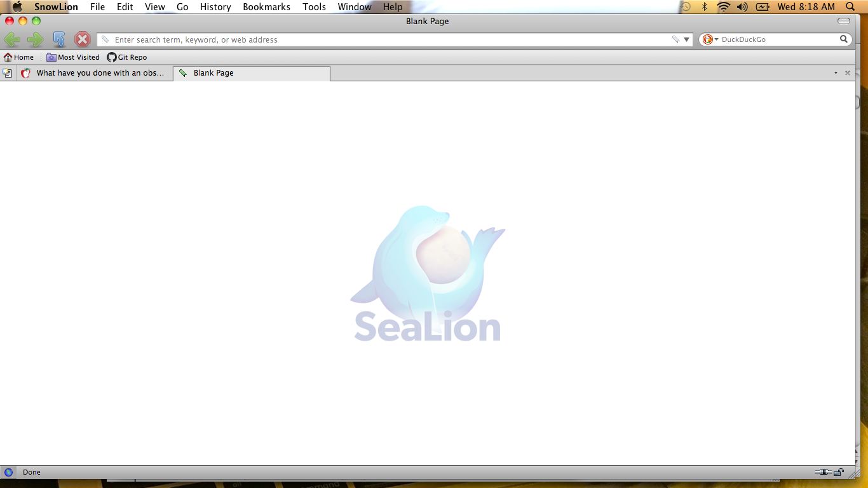
Task: Open the Bookmarks menu
Action: tap(266, 7)
